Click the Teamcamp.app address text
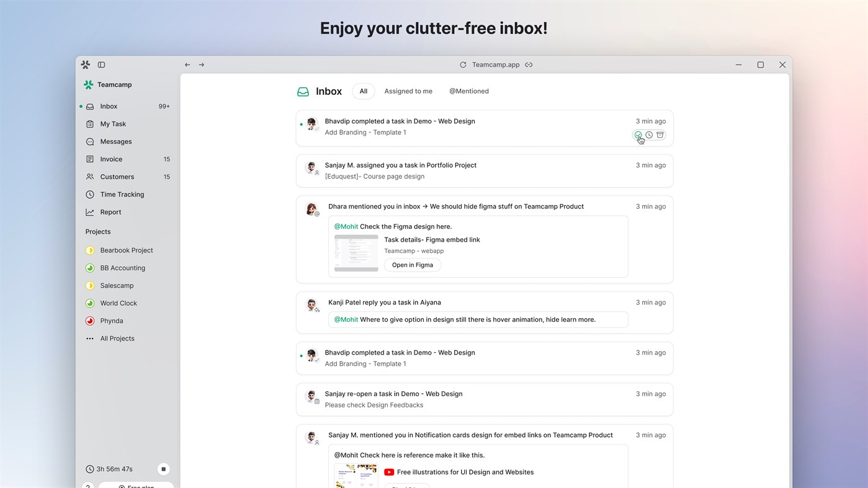Screen dimensions: 868x488 [496, 64]
